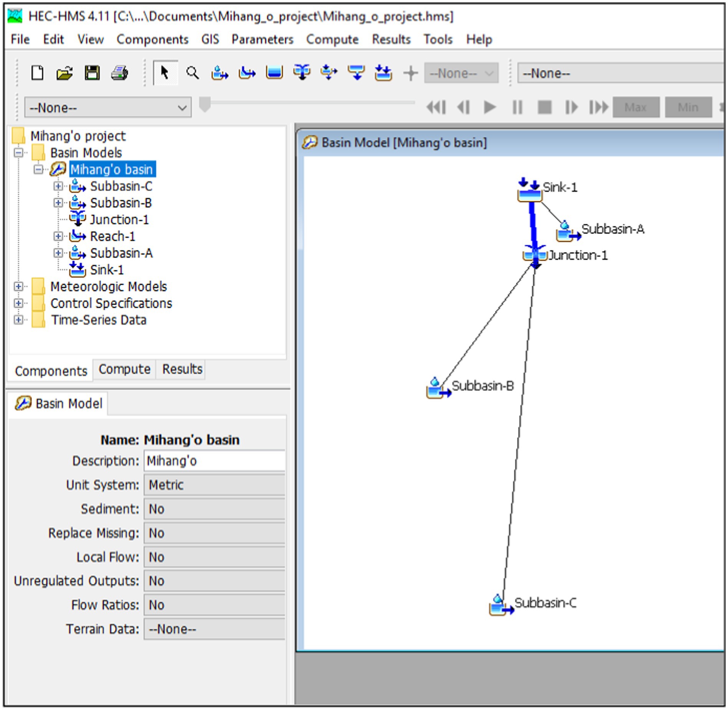Screen dimensions: 728x710
Task: Expand the Subbasin-A tree node
Action: [x=58, y=253]
